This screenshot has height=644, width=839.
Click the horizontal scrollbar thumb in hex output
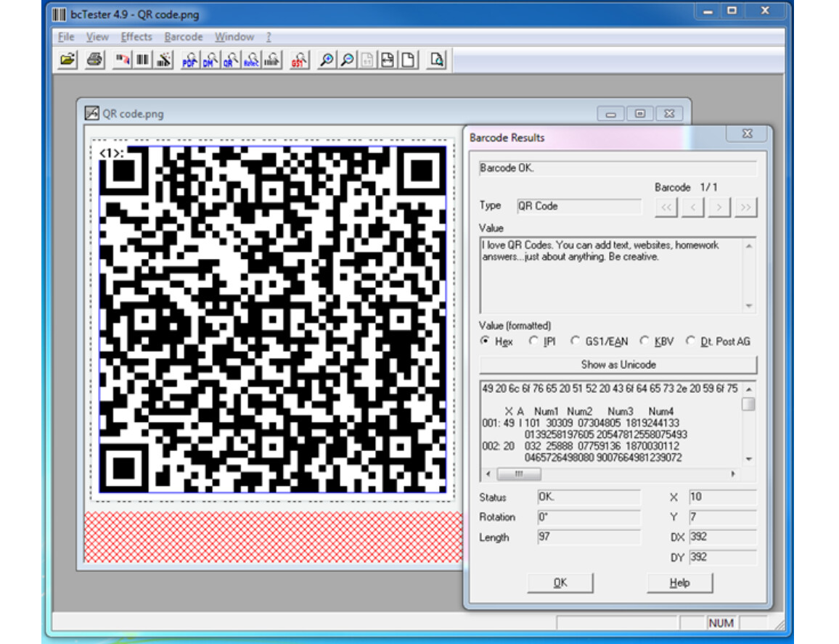518,474
